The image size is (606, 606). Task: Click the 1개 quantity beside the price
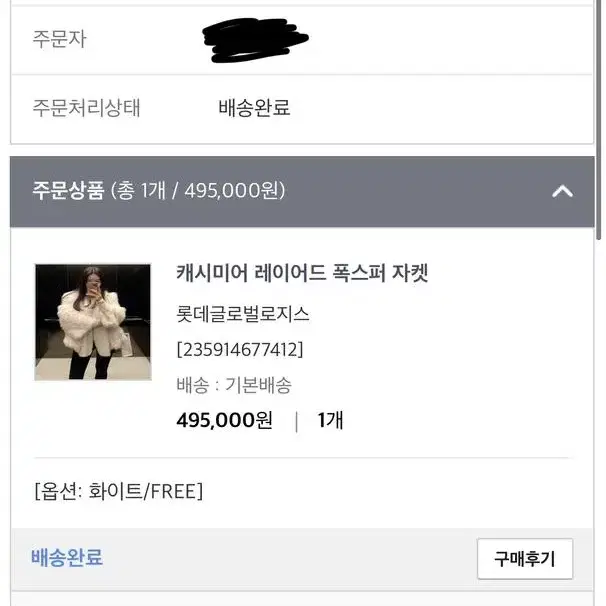pyautogui.click(x=330, y=420)
